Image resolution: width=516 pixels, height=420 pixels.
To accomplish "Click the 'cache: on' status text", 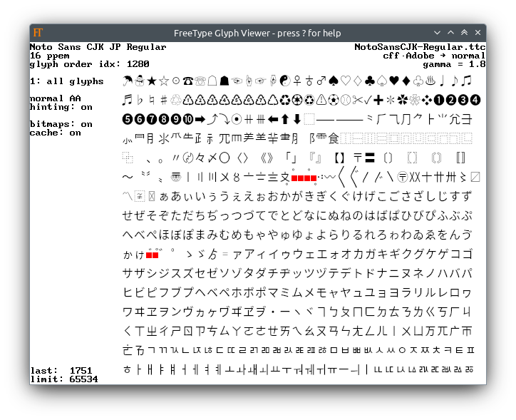I will [56, 133].
